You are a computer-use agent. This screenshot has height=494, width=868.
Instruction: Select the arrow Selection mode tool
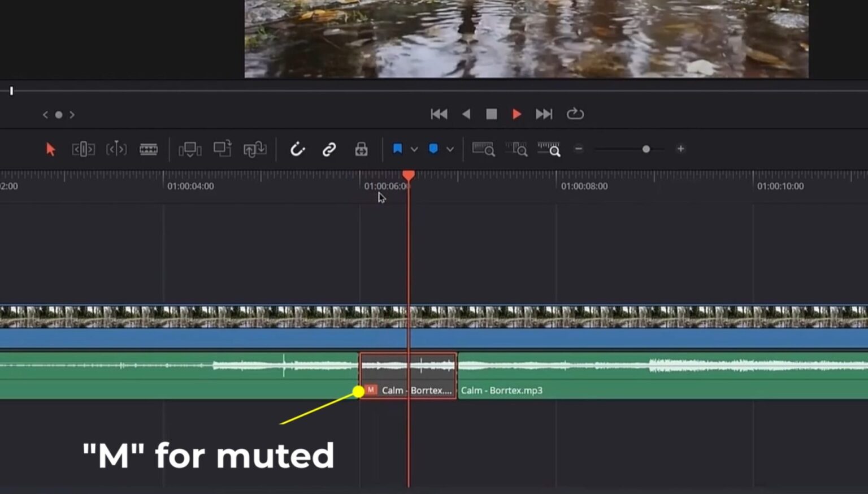pos(51,149)
